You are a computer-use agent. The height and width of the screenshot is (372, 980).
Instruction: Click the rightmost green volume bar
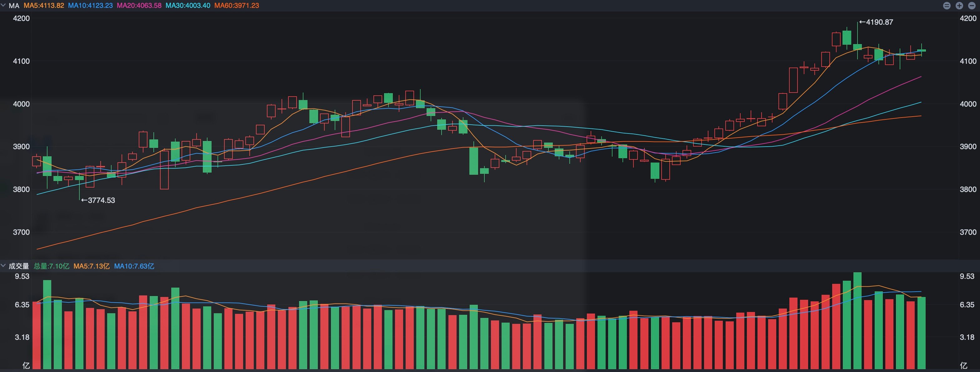pyautogui.click(x=922, y=333)
